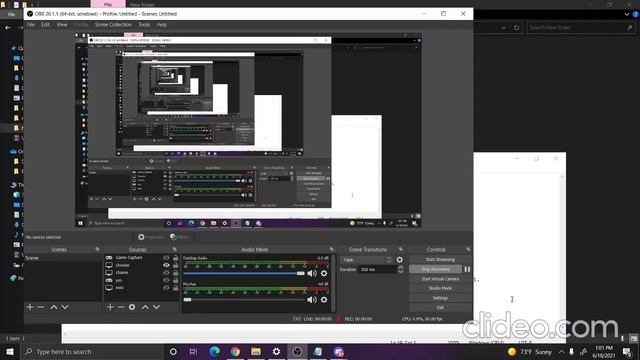The width and height of the screenshot is (640, 360).
Task: Mute the Desktop Audio channel
Action: tap(311, 273)
